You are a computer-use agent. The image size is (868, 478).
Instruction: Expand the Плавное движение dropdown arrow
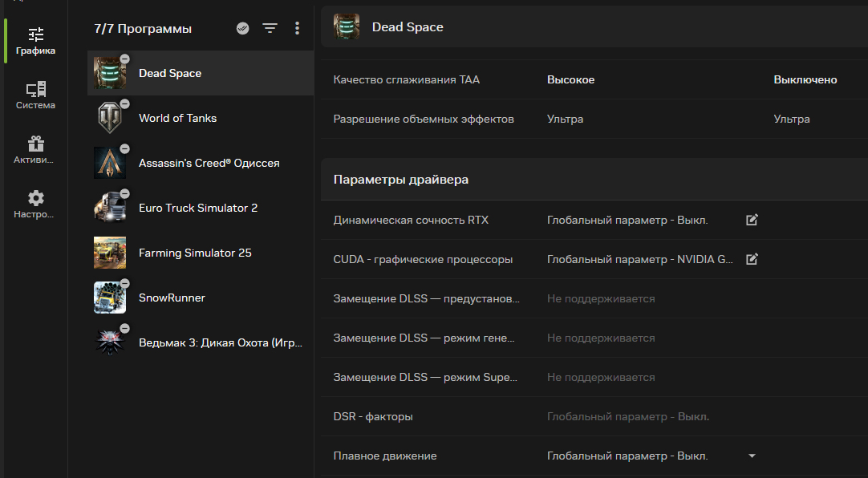pos(752,456)
